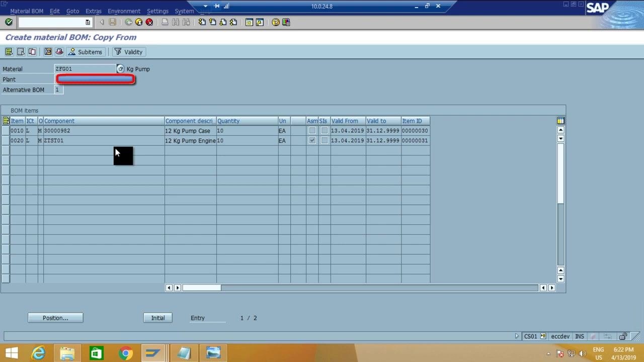Click the vertical scrollbar thumb of BOM items
Viewport: 644px width, 362px height.
(560, 173)
